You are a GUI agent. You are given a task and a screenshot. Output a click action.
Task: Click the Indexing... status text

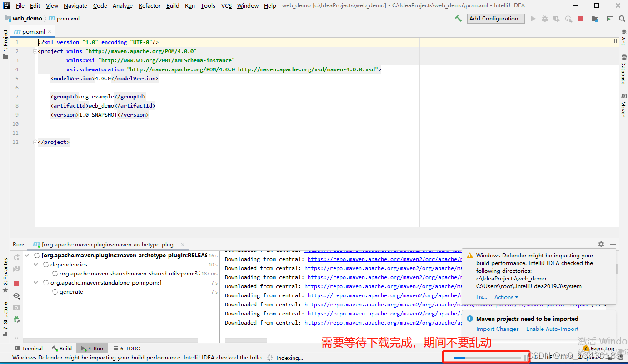point(289,358)
